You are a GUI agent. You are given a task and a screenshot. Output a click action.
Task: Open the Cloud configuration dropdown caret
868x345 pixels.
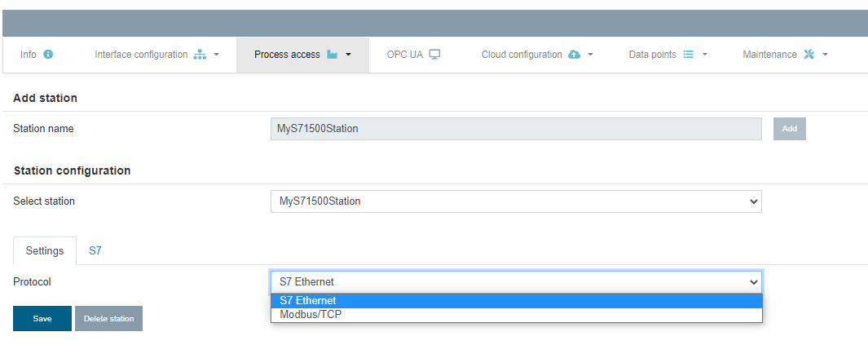coord(590,55)
